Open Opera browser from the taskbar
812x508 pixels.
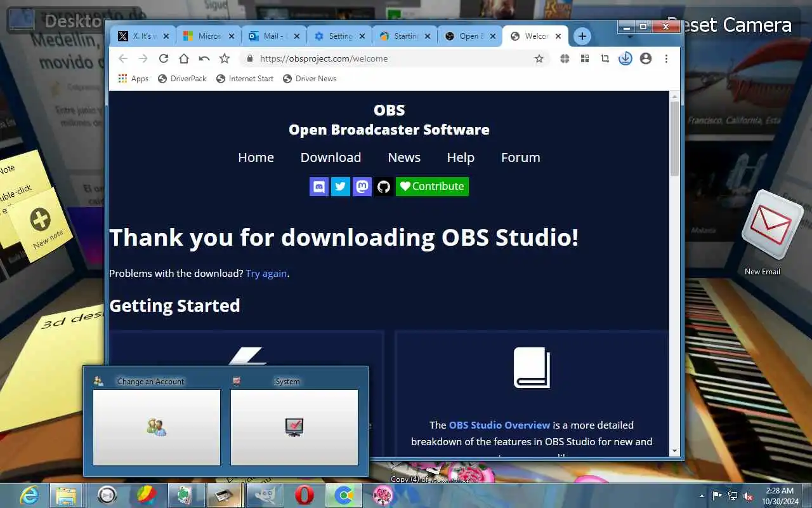[x=304, y=495]
